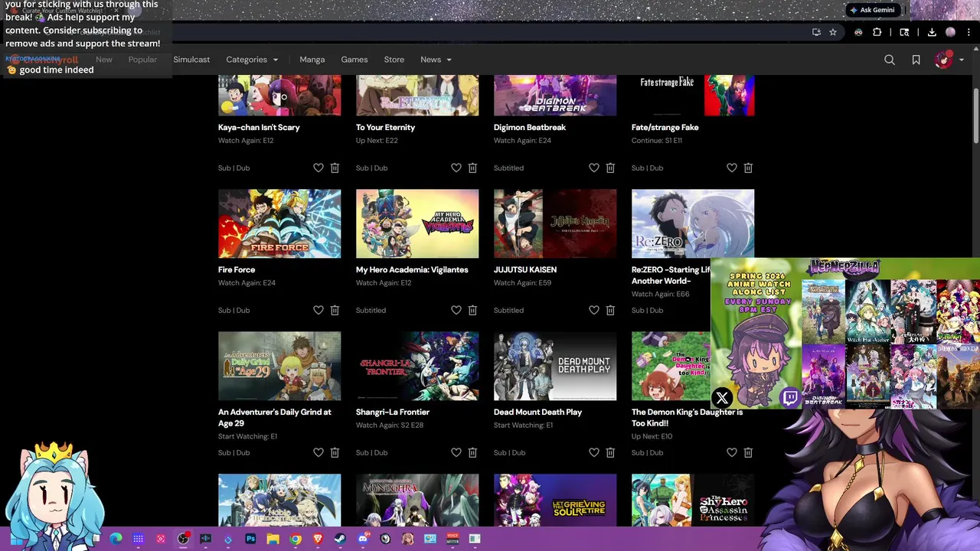The height and width of the screenshot is (551, 980).
Task: Open the Chrome three-dot menu
Action: [969, 32]
